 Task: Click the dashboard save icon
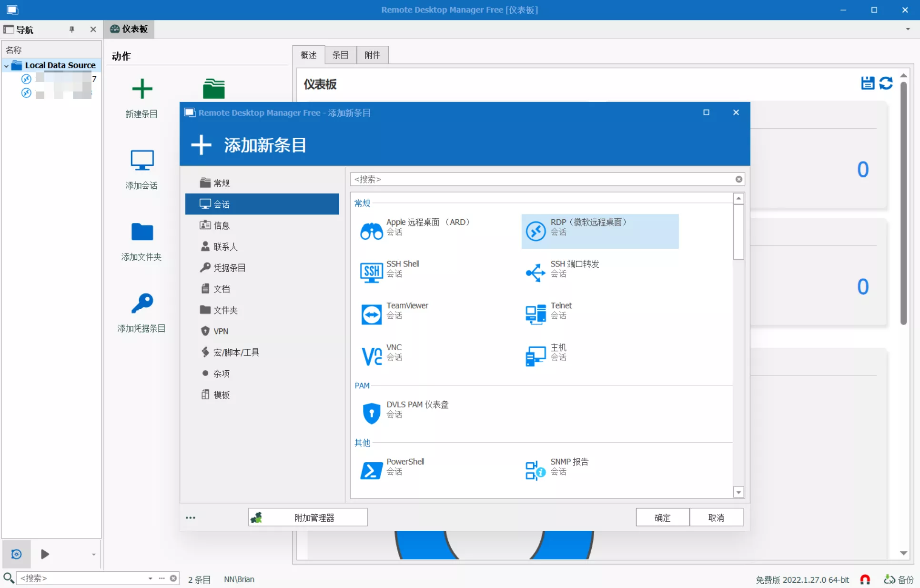[x=868, y=83]
